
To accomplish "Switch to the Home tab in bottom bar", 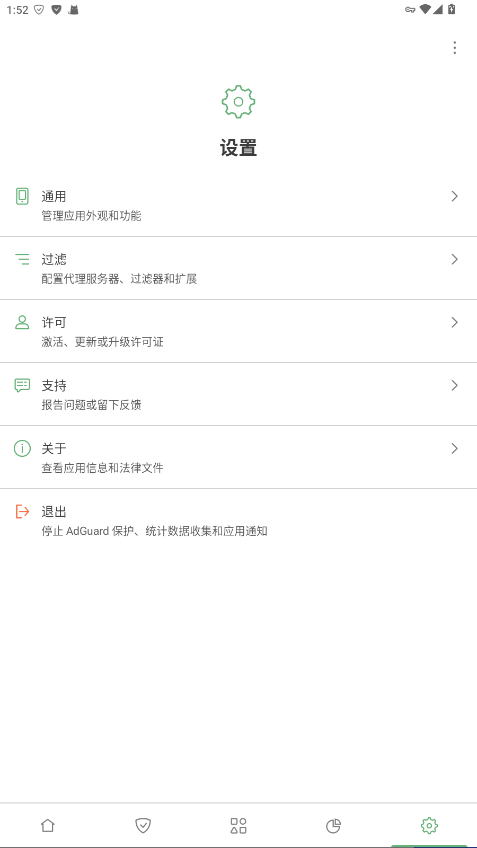I will click(x=48, y=825).
